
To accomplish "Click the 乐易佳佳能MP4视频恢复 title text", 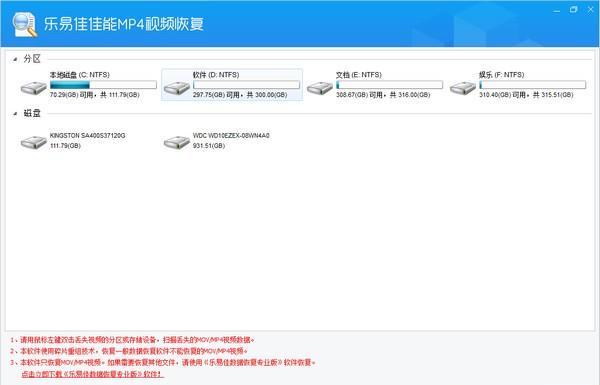I will [123, 24].
